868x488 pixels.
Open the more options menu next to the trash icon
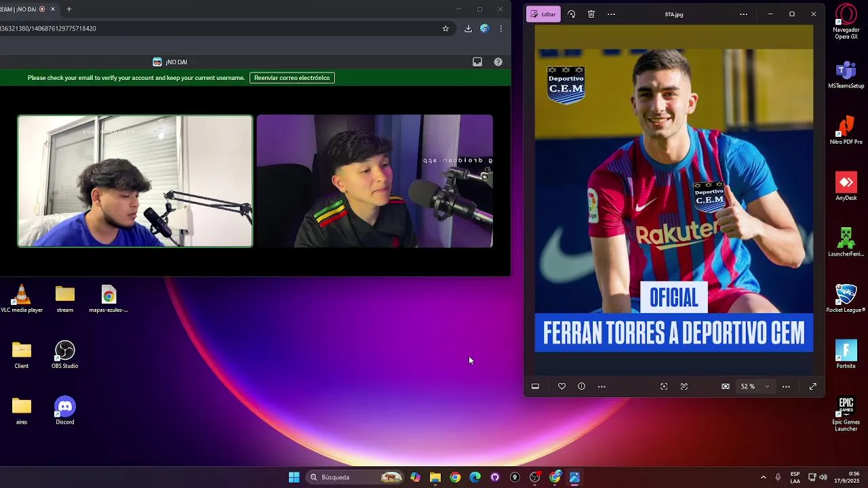pos(611,14)
